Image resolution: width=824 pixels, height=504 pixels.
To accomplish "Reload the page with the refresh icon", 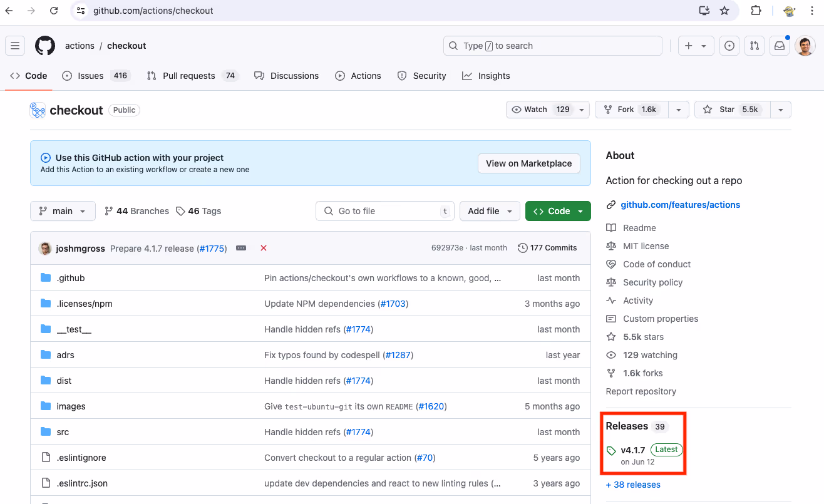I will pyautogui.click(x=54, y=11).
